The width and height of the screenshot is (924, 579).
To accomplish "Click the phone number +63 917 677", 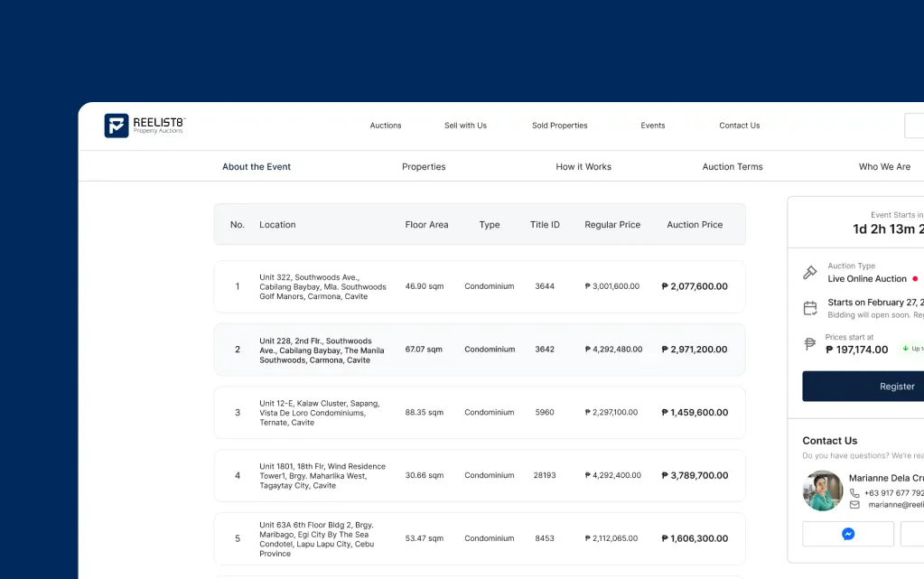I will pos(894,493).
